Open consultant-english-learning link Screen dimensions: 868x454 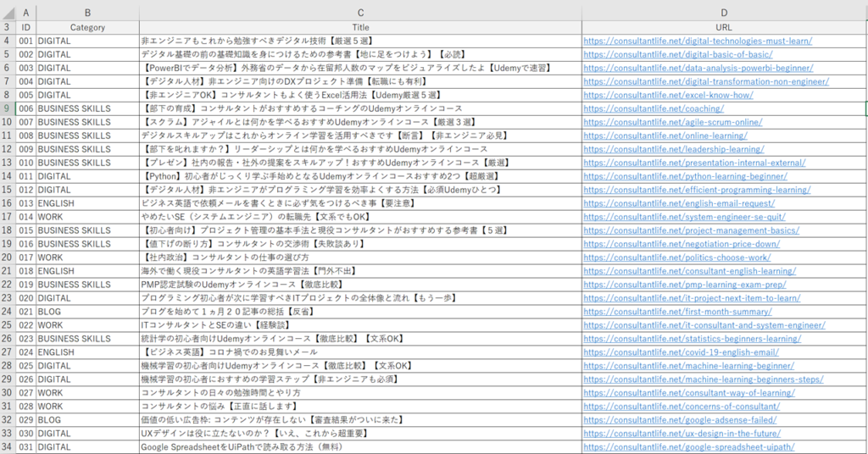click(x=690, y=271)
